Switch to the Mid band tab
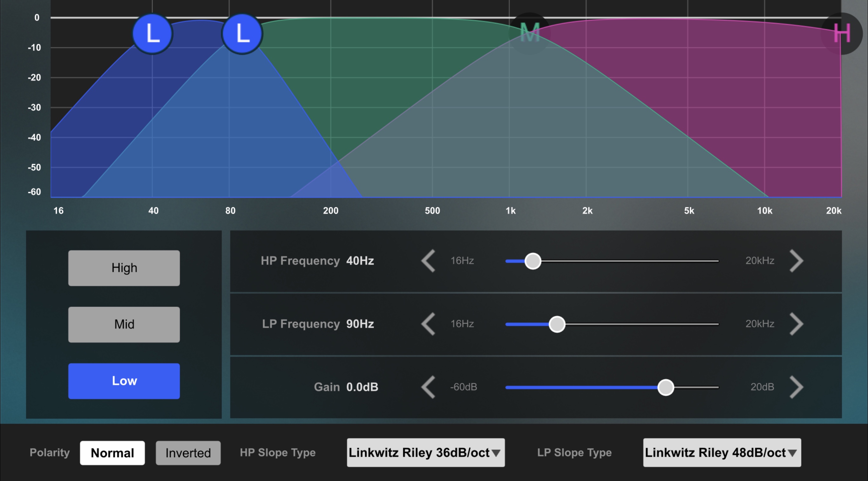The width and height of the screenshot is (868, 481). (124, 324)
